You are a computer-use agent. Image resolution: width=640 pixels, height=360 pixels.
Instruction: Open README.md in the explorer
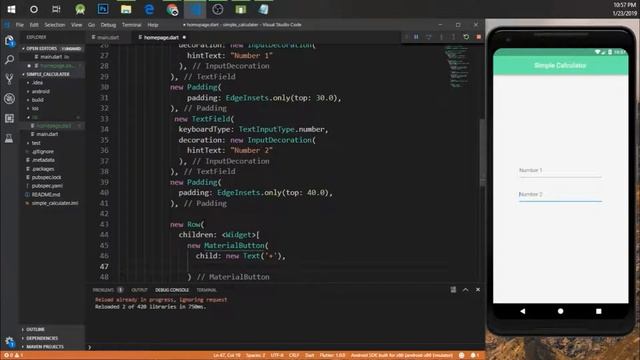[x=46, y=195]
